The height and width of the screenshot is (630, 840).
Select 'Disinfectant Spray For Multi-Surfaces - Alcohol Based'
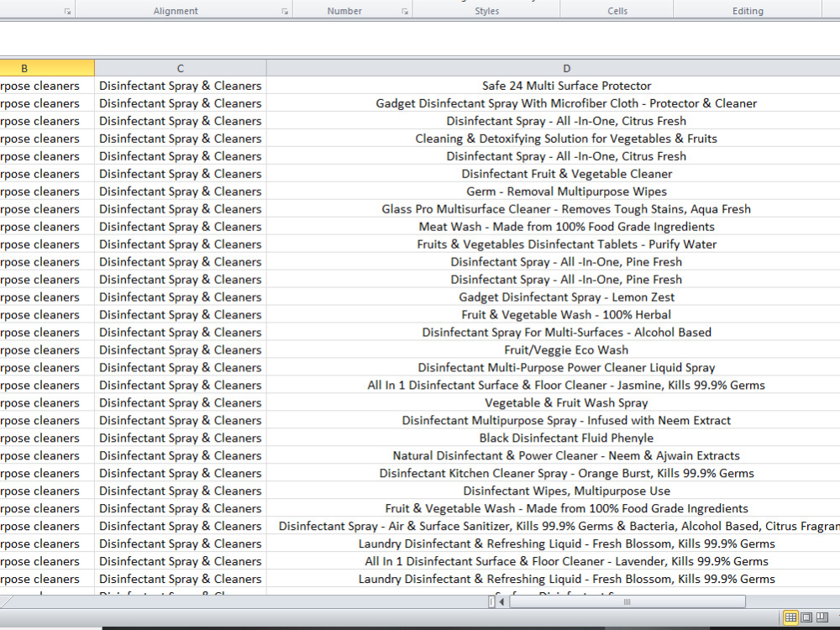click(x=553, y=333)
